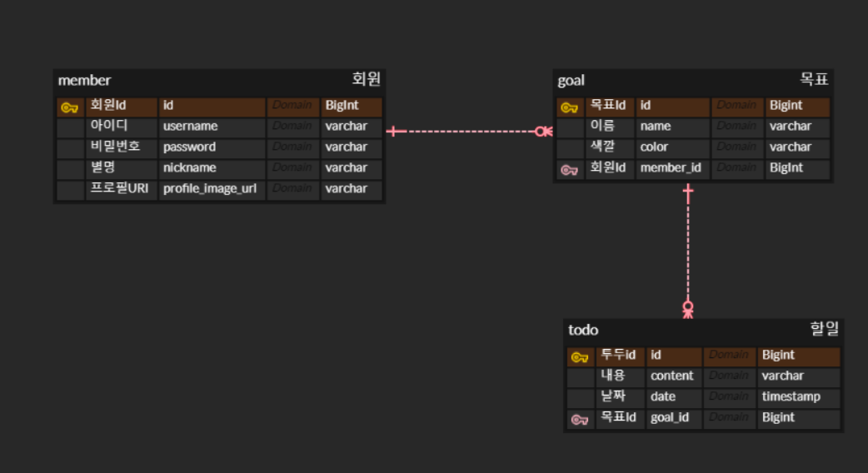Click the 목표Id logical name in todo table
This screenshot has width=868, height=473.
pos(620,418)
